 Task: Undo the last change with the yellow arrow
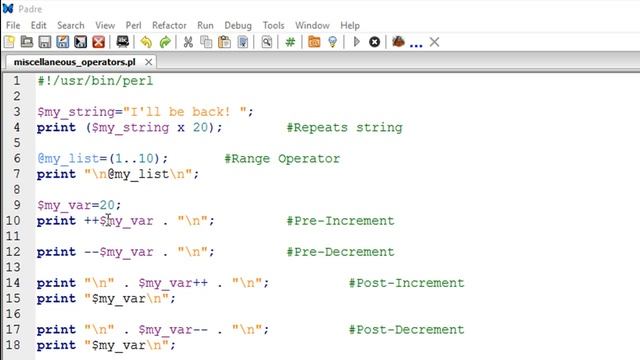pyautogui.click(x=146, y=42)
